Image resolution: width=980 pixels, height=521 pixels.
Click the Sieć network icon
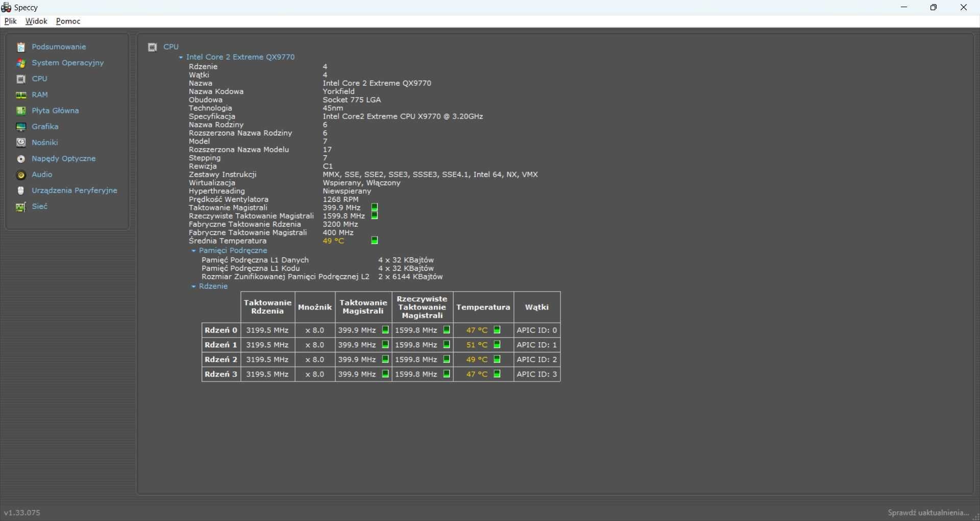pos(21,207)
